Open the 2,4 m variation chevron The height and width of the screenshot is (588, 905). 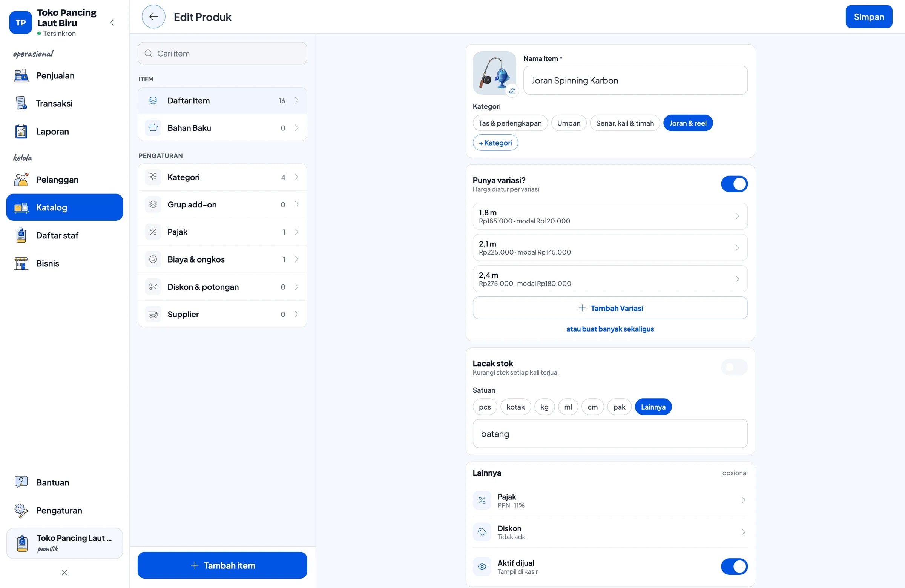point(737,279)
